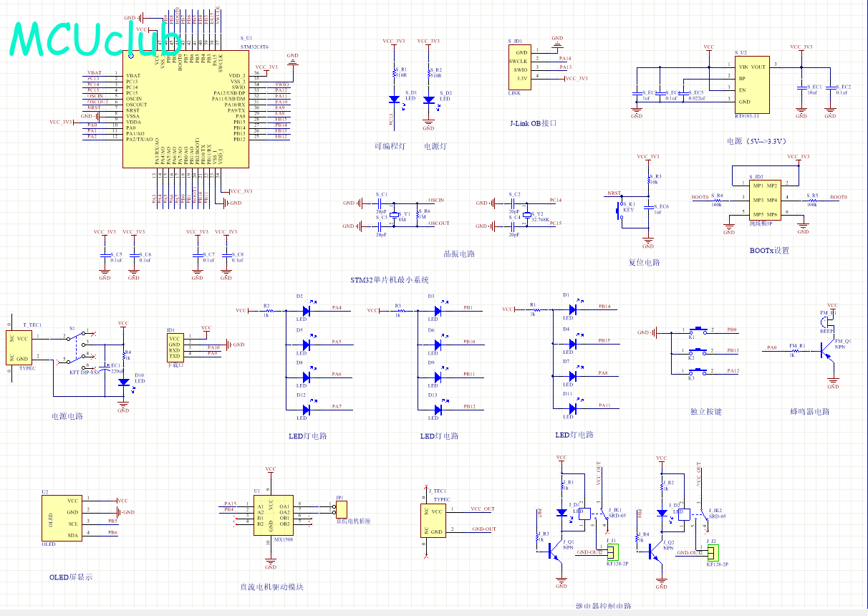The height and width of the screenshot is (616, 868).
Task: Click the RT9193-33 voltage regulator S_U2
Action: coord(751,85)
